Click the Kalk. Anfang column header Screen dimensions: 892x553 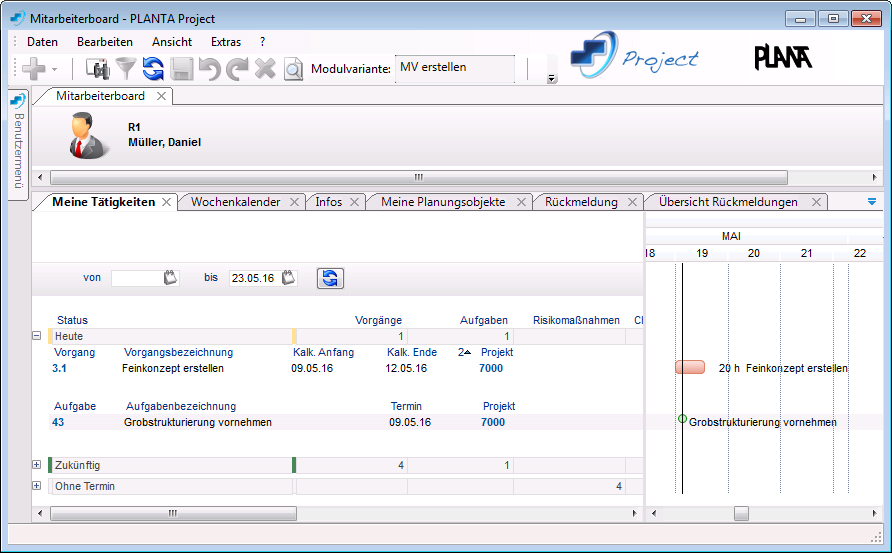point(323,352)
